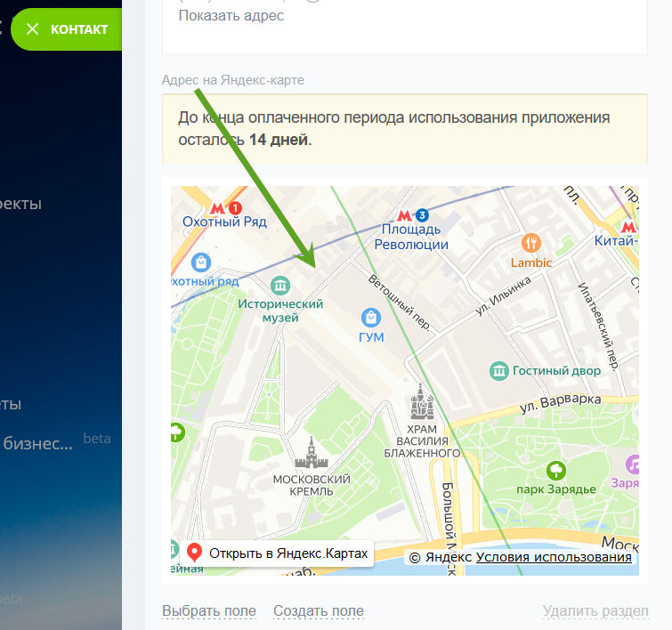The height and width of the screenshot is (630, 672).
Task: Select the парк Зарядье tree icon
Action: pyautogui.click(x=556, y=471)
